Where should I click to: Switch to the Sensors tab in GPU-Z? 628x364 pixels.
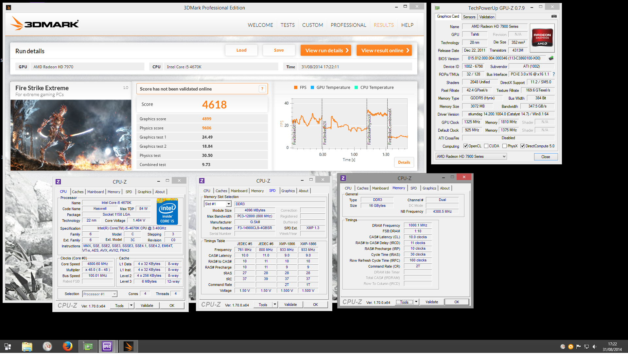[469, 17]
